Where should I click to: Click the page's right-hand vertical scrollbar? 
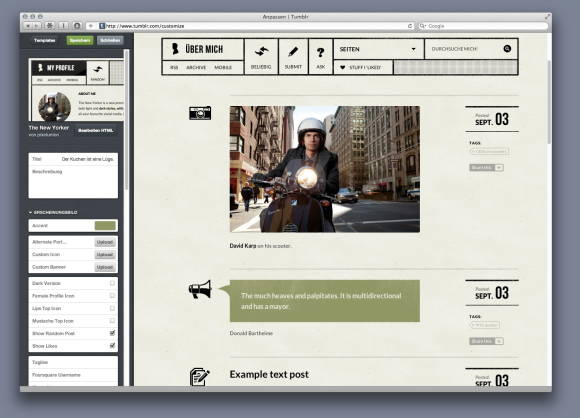pyautogui.click(x=549, y=102)
